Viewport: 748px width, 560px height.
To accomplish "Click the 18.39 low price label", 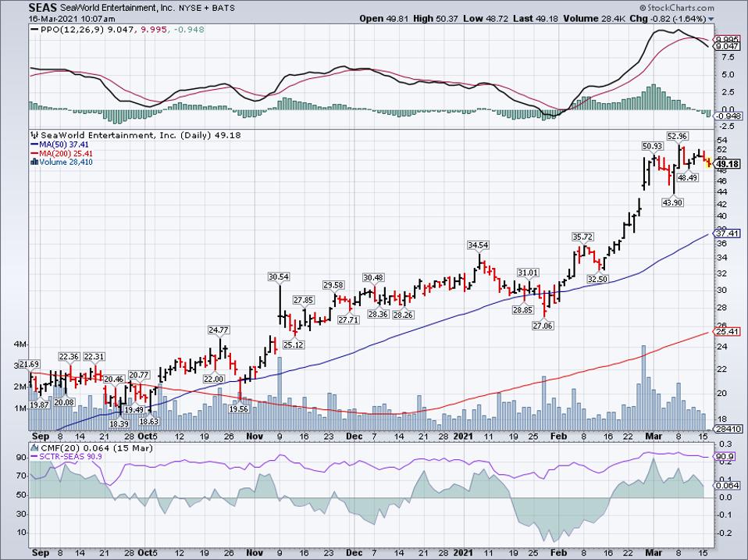I will 119,423.
